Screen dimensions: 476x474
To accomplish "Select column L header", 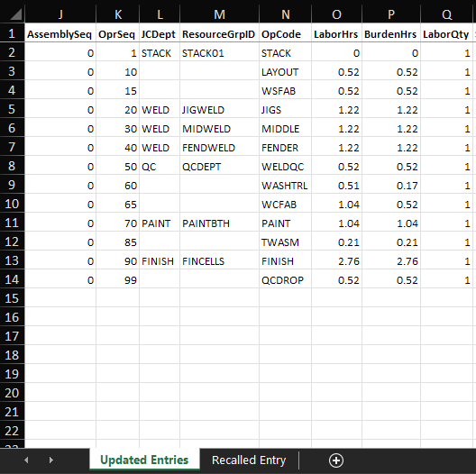I will [160, 14].
